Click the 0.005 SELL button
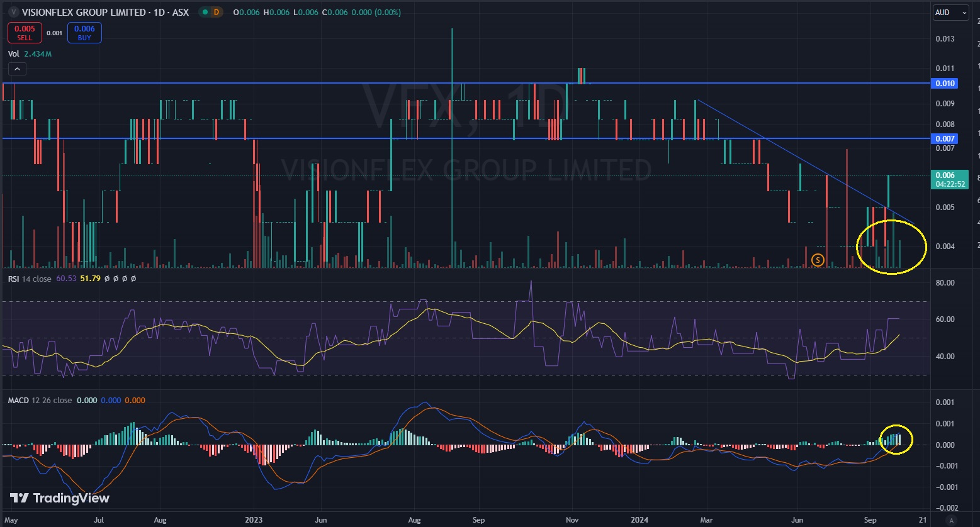 pos(25,33)
